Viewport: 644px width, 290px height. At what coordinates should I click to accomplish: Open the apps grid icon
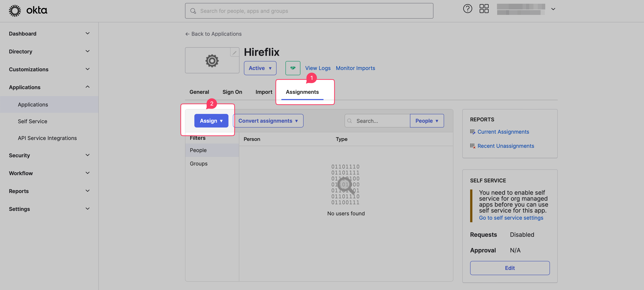484,9
